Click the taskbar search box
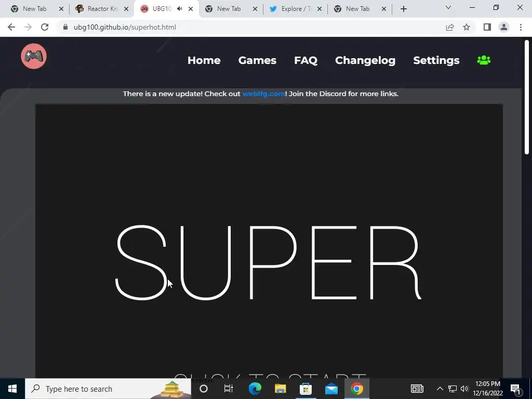 [x=108, y=389]
